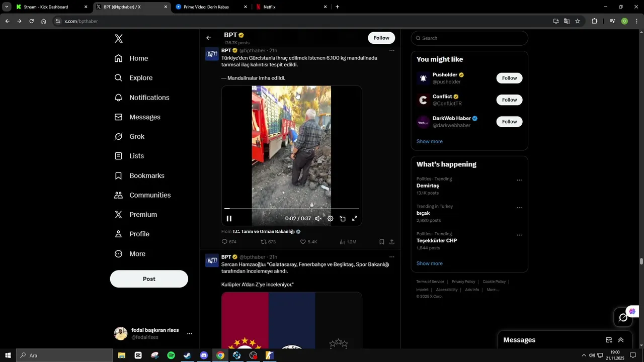Show more trends under What's happening
This screenshot has height=362, width=644.
[430, 263]
